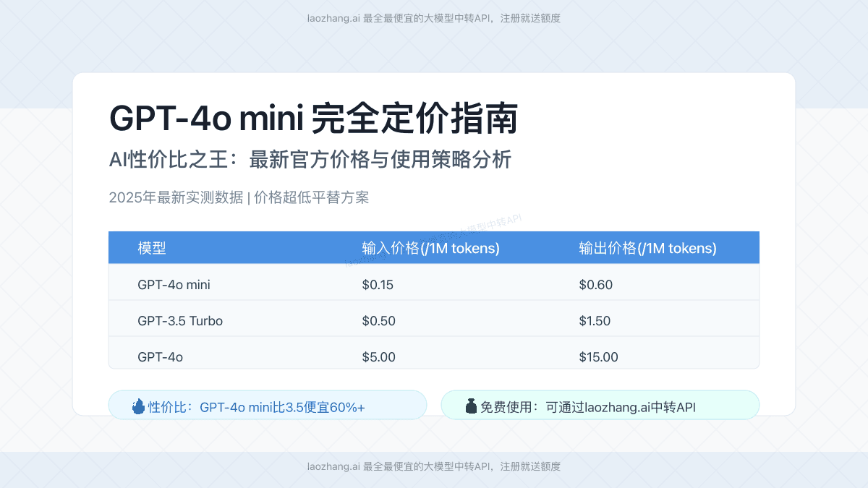Image resolution: width=868 pixels, height=488 pixels.
Task: Select the GPT-3.5 Turbo model cell
Action: tap(180, 321)
